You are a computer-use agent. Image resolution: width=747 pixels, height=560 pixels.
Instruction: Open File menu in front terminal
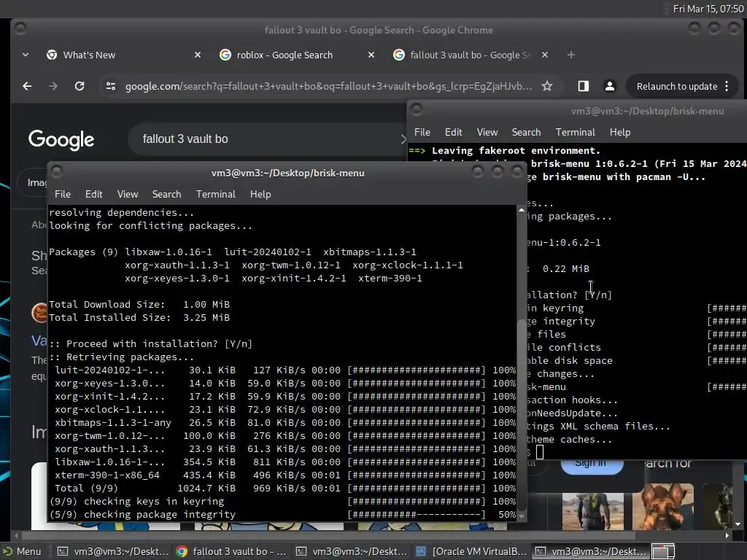tap(63, 194)
